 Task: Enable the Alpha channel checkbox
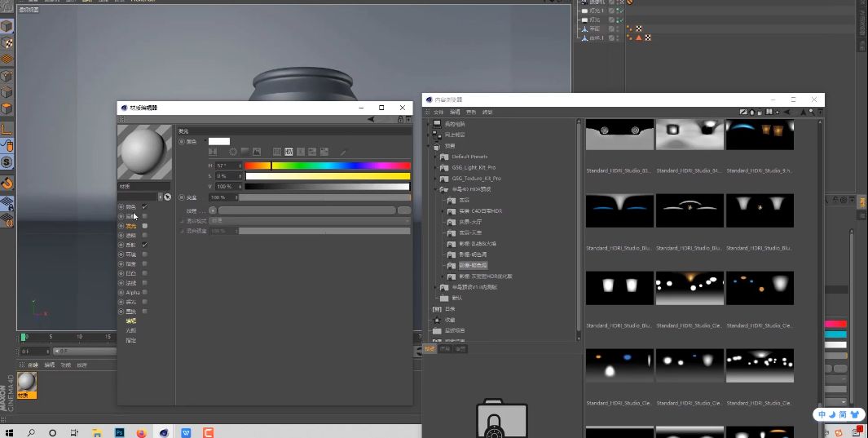click(145, 292)
